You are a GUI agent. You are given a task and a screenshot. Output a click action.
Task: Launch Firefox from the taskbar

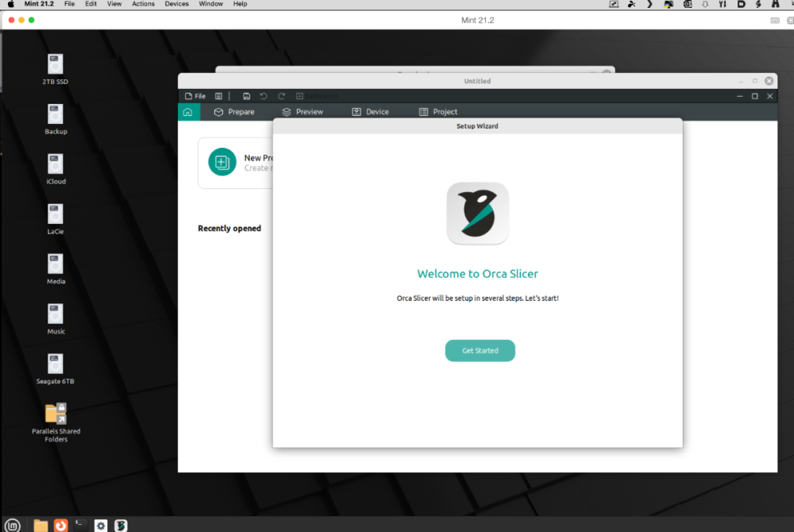pyautogui.click(x=61, y=526)
